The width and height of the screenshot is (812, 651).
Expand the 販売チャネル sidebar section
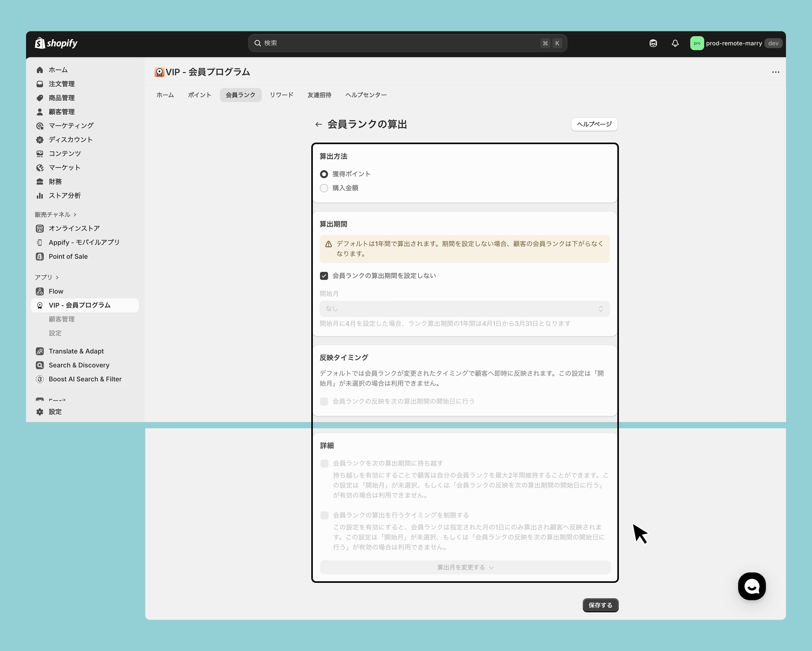tap(55, 215)
